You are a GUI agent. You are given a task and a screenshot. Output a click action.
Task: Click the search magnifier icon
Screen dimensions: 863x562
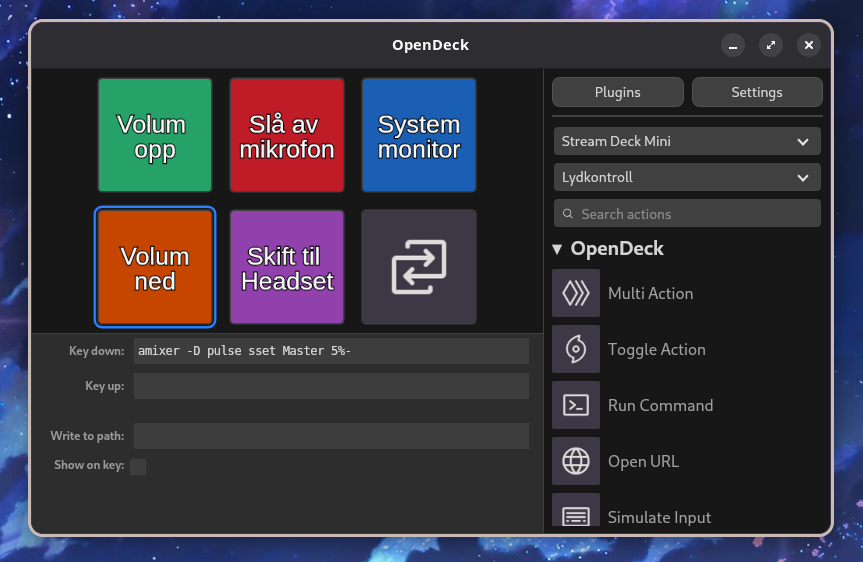pyautogui.click(x=569, y=214)
